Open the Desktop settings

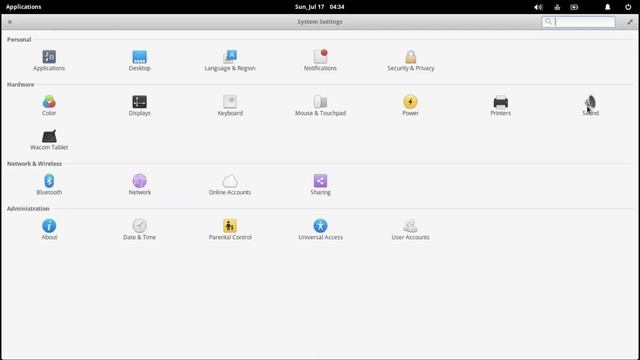(x=140, y=60)
